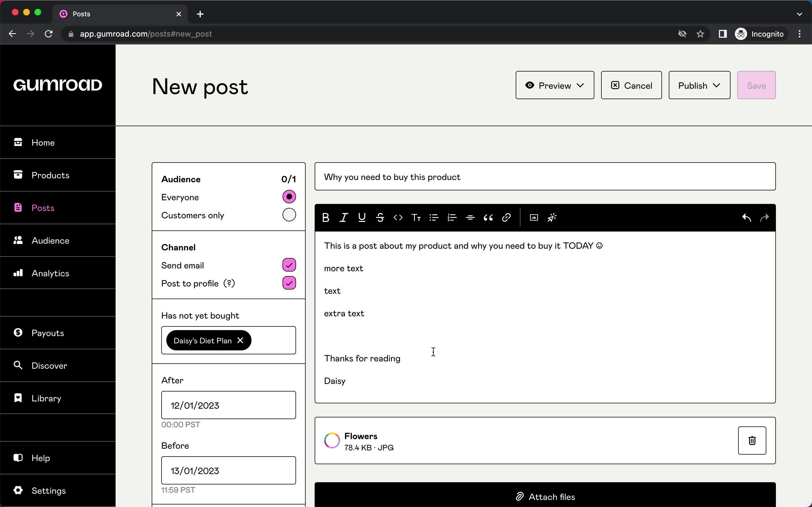Delete the attached Flowers image
This screenshot has width=812, height=507.
[x=753, y=441]
